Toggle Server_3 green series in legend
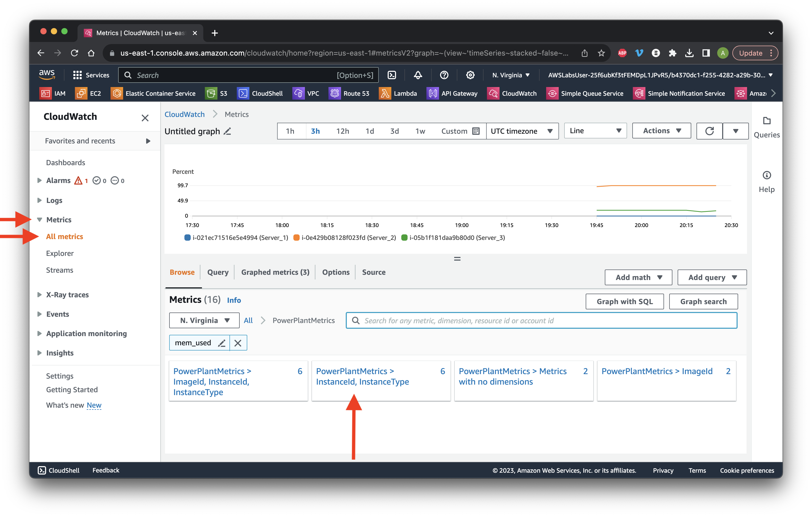Screen dimensions: 812x517 [453, 238]
